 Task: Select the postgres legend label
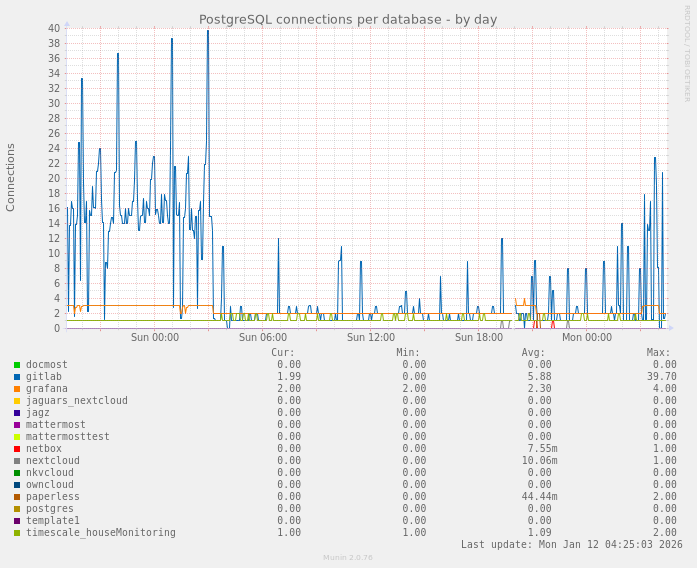pyautogui.click(x=50, y=508)
